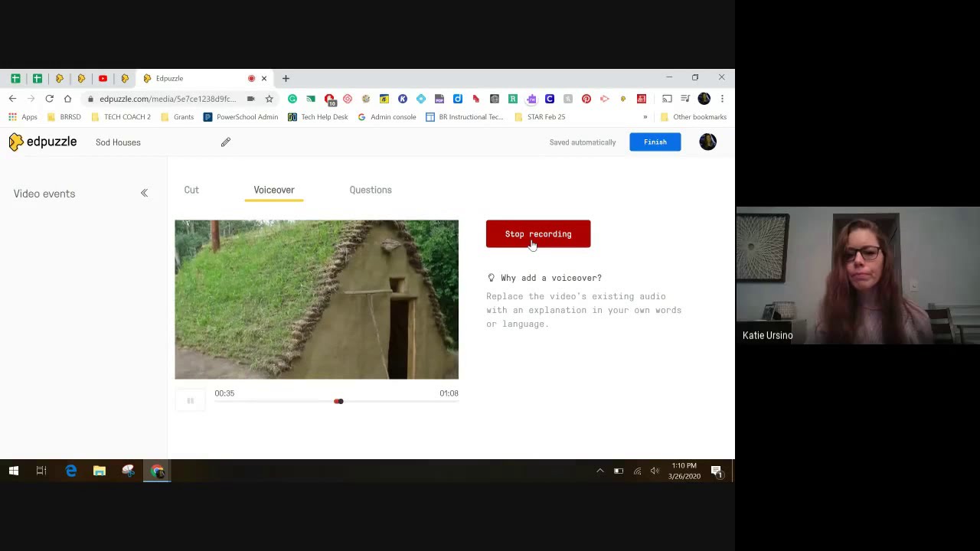
Task: Switch to the Cut tab
Action: point(191,190)
